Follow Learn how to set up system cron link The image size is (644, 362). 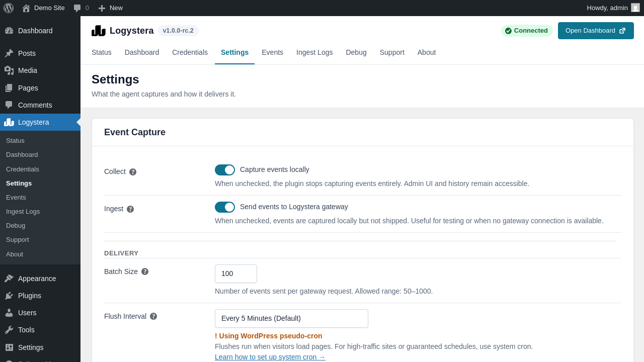(x=270, y=357)
